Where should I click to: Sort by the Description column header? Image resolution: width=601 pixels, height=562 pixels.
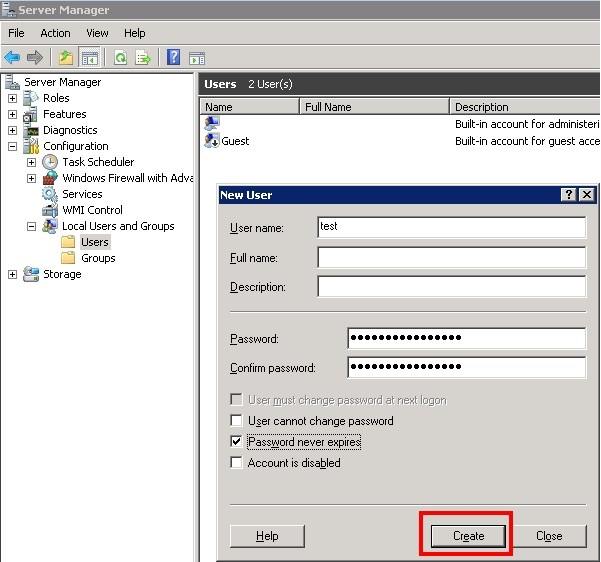coord(525,107)
